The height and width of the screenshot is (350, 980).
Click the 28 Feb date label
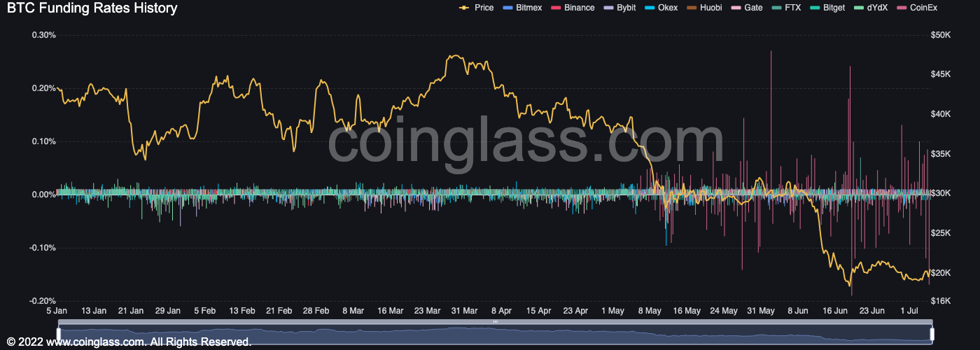316,311
